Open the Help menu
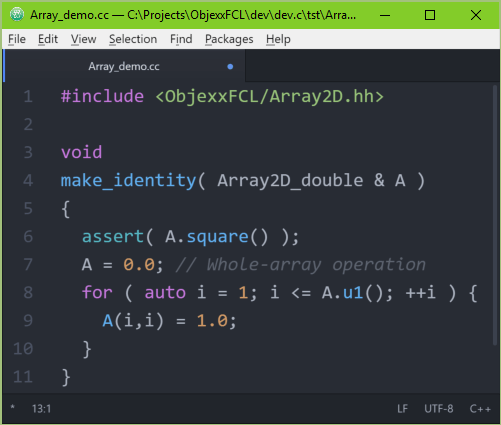 pos(278,39)
